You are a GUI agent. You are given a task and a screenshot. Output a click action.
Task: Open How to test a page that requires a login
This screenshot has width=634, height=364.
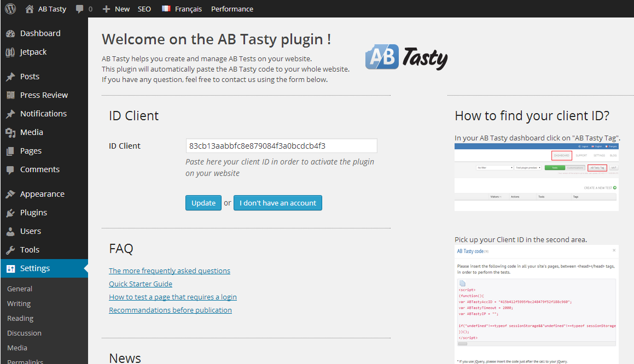point(173,297)
